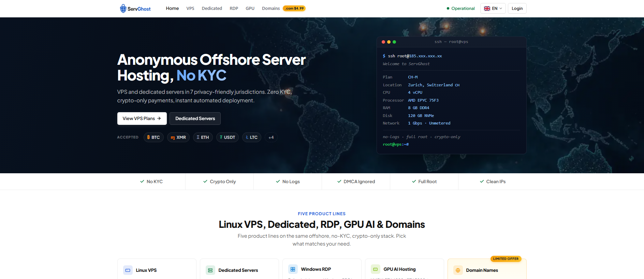Go to the Home nav item
644x279 pixels.
(x=172, y=9)
